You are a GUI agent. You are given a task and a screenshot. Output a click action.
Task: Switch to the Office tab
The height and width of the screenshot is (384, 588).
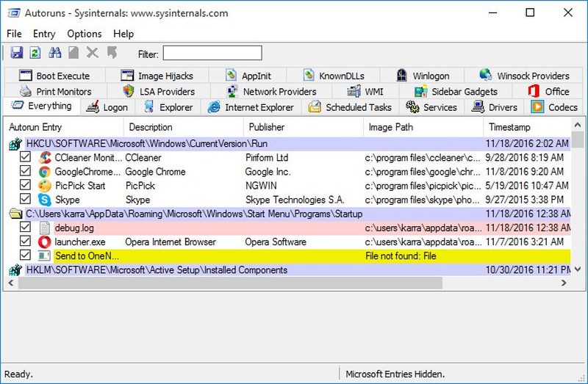(548, 91)
